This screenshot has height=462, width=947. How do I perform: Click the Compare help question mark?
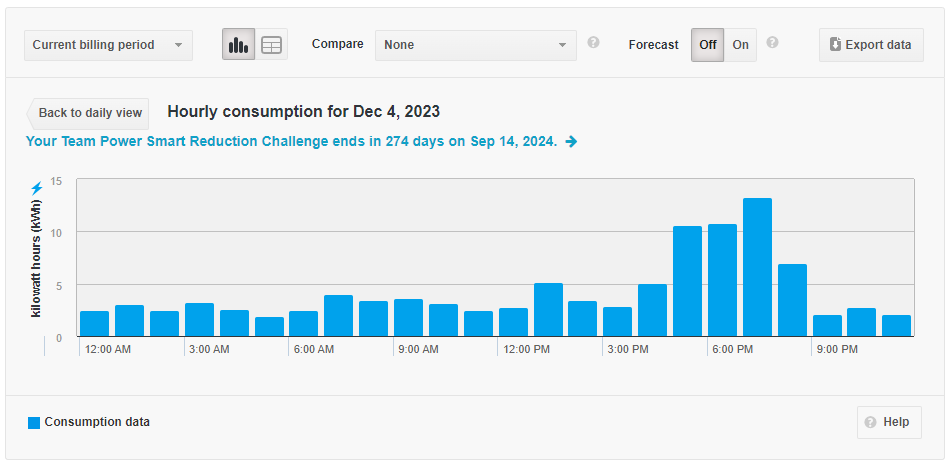tap(593, 43)
